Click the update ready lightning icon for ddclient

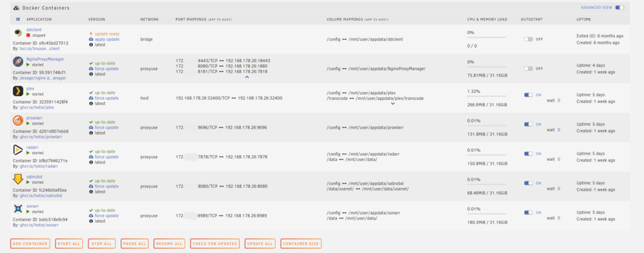pos(91,33)
